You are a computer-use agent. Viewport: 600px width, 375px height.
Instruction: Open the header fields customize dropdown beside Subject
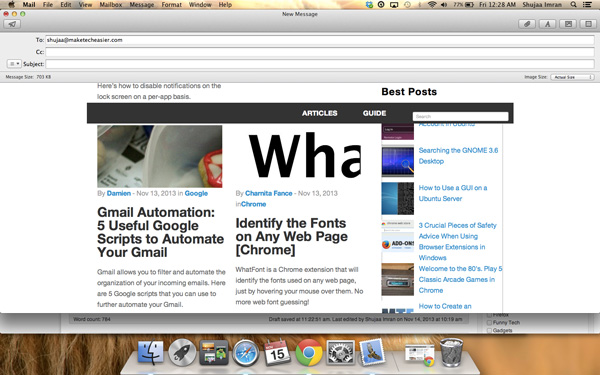[14, 64]
